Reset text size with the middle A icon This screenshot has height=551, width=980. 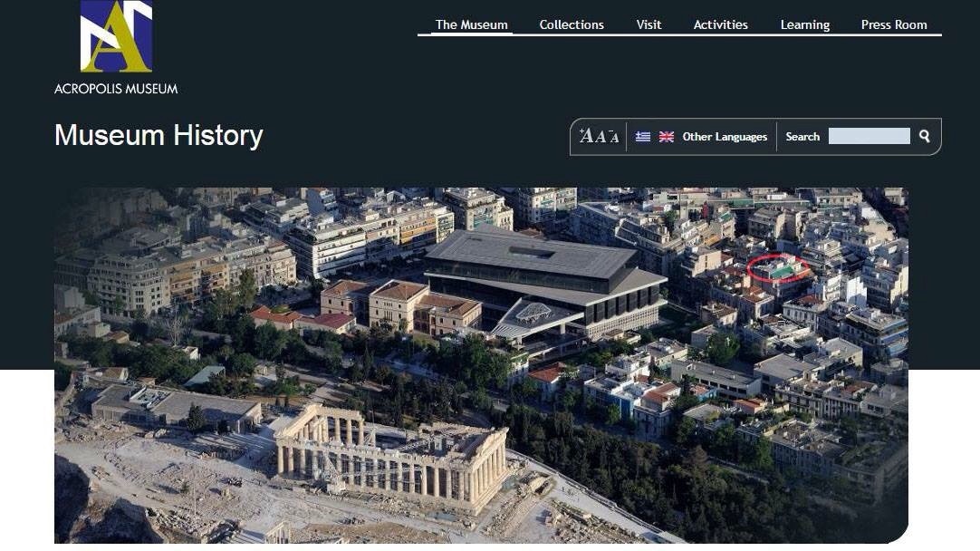click(x=600, y=136)
